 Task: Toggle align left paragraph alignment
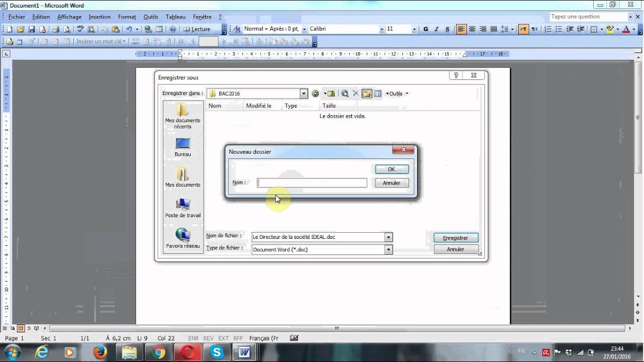(x=461, y=29)
